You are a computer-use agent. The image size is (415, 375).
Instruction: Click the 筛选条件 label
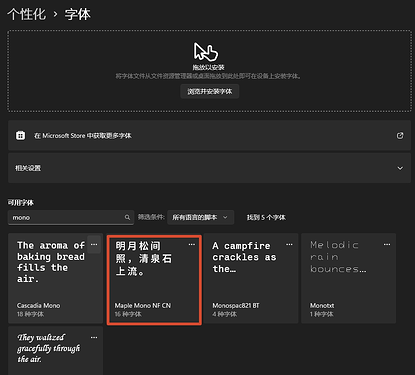click(x=151, y=217)
